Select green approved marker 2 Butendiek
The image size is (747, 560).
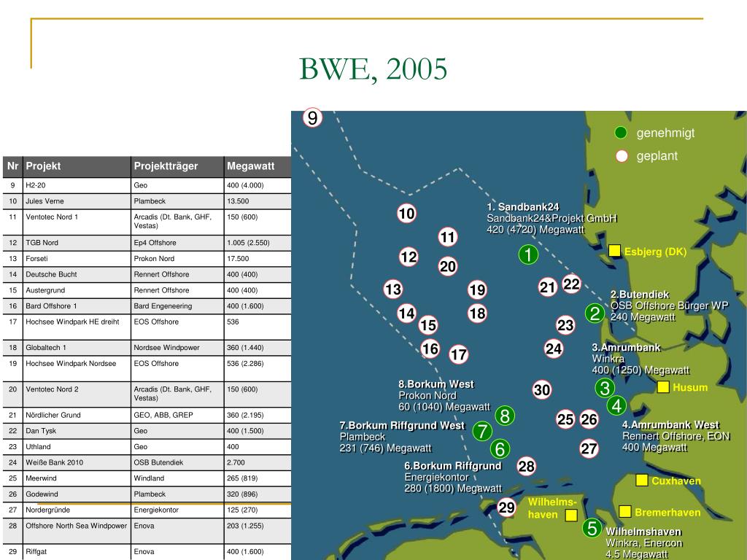595,314
